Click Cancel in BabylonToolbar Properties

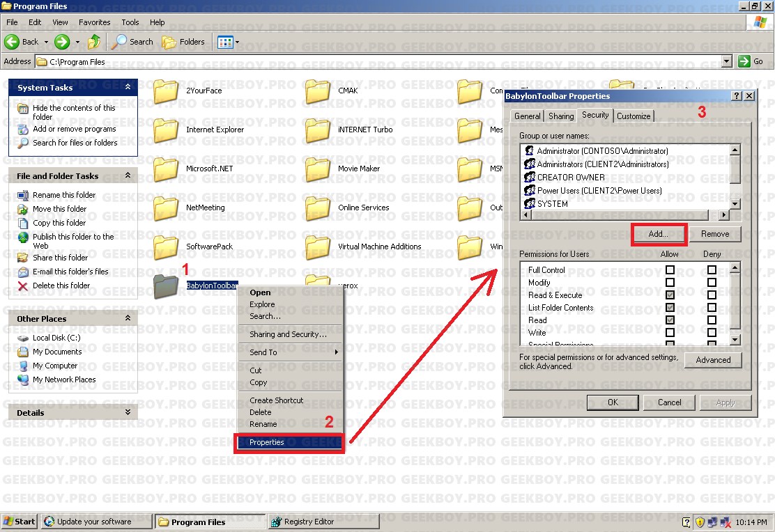669,402
